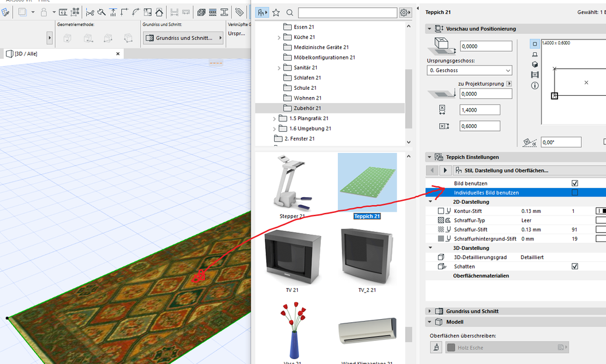
Task: Click the resize arrows-in-frame toolbar icon
Action: tap(147, 12)
